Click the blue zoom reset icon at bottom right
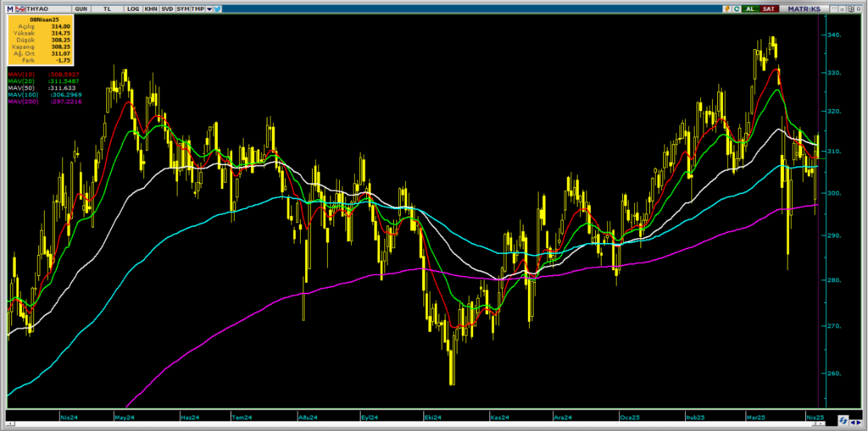 point(843,420)
